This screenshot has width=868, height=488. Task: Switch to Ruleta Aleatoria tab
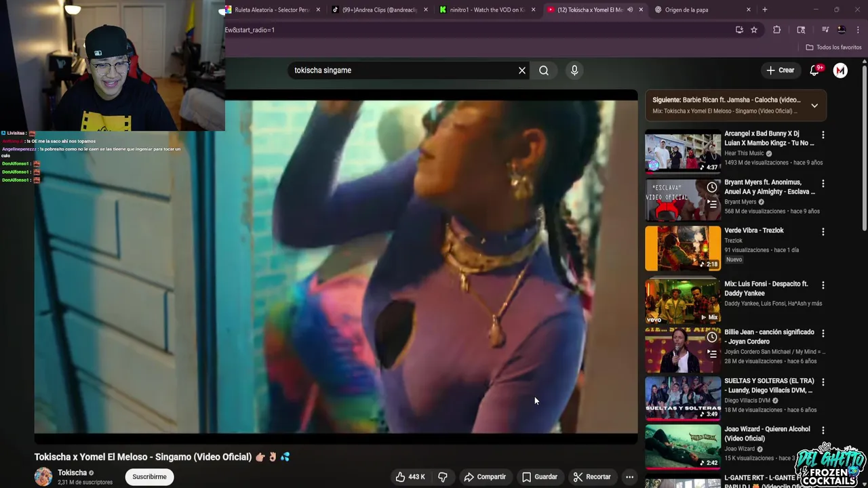(271, 10)
